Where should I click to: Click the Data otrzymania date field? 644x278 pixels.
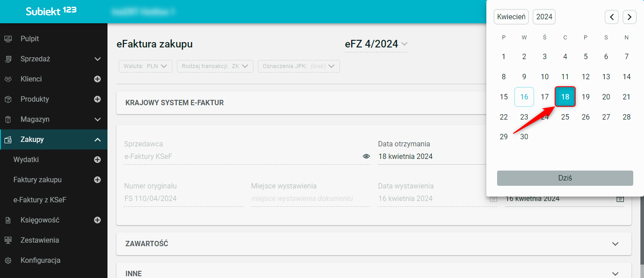click(x=432, y=157)
